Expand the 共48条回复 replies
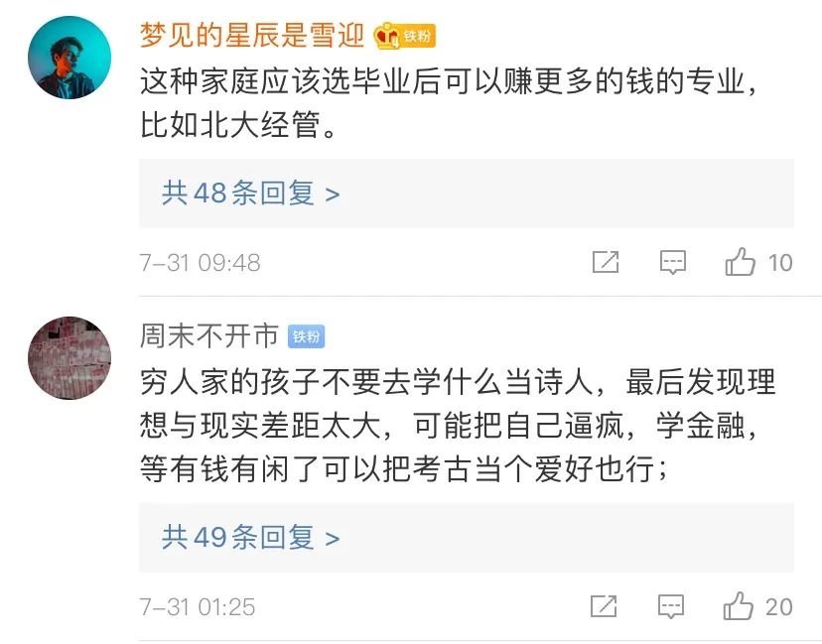The width and height of the screenshot is (822, 644). pyautogui.click(x=251, y=193)
